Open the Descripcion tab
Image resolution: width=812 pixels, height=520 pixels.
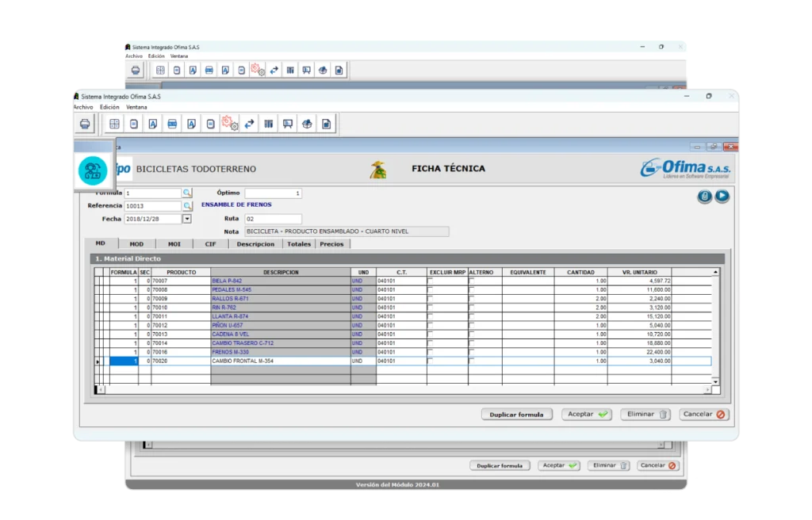coord(255,244)
